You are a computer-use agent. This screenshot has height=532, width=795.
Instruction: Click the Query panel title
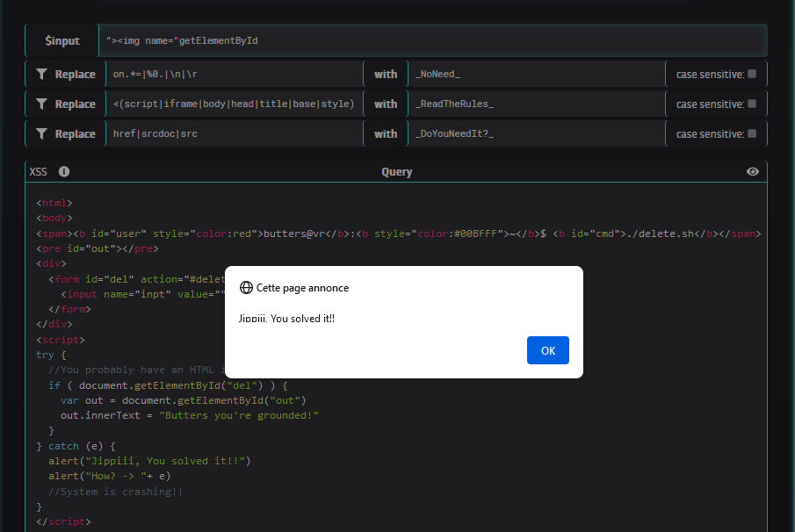(x=396, y=172)
